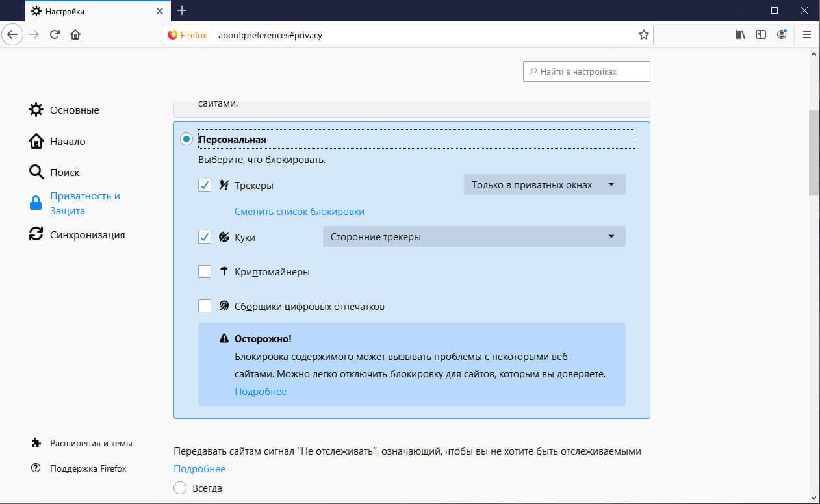
Task: Open the Основные settings section
Action: [x=74, y=110]
